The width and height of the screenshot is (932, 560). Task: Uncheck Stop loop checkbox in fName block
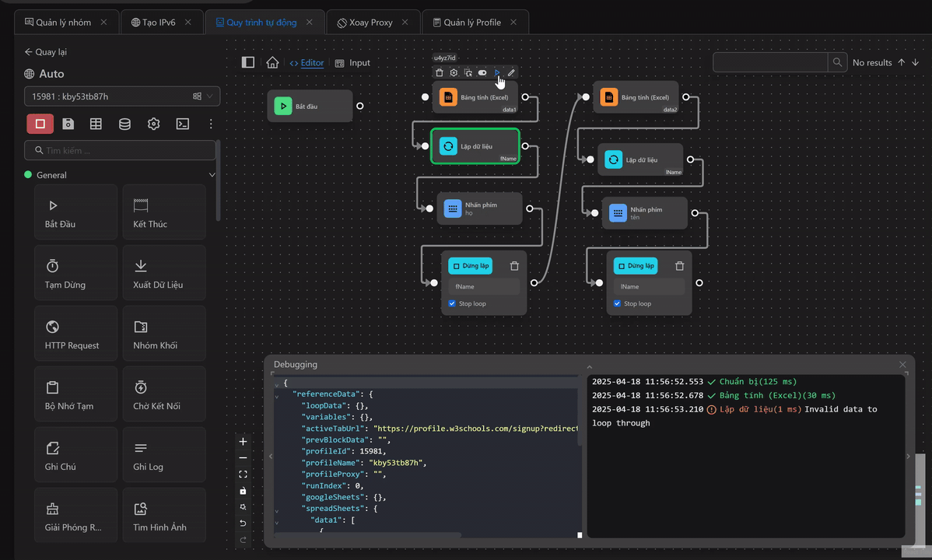pos(452,304)
